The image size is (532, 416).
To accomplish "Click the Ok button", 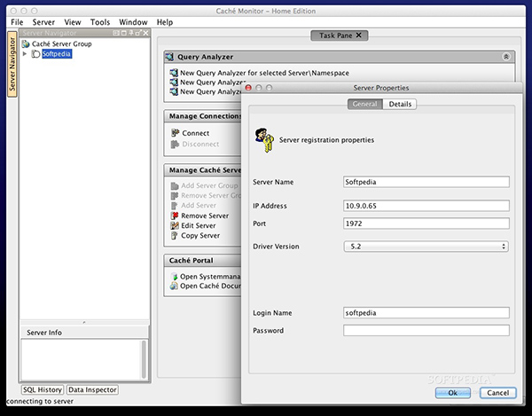I will click(x=452, y=393).
